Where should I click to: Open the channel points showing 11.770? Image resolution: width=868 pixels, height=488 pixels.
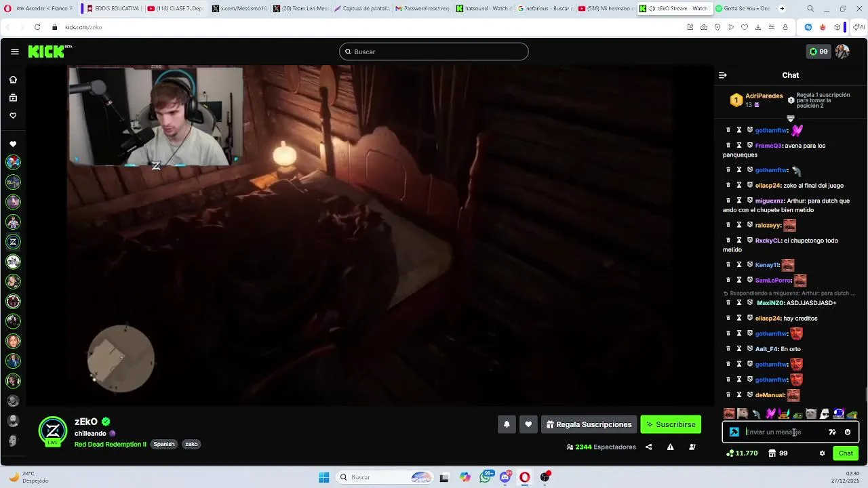[741, 453]
